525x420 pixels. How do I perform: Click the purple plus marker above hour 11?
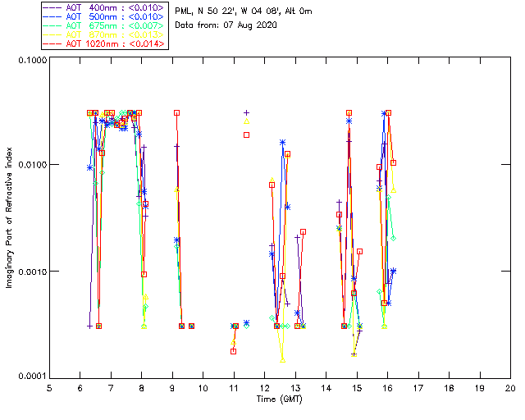[246, 113]
